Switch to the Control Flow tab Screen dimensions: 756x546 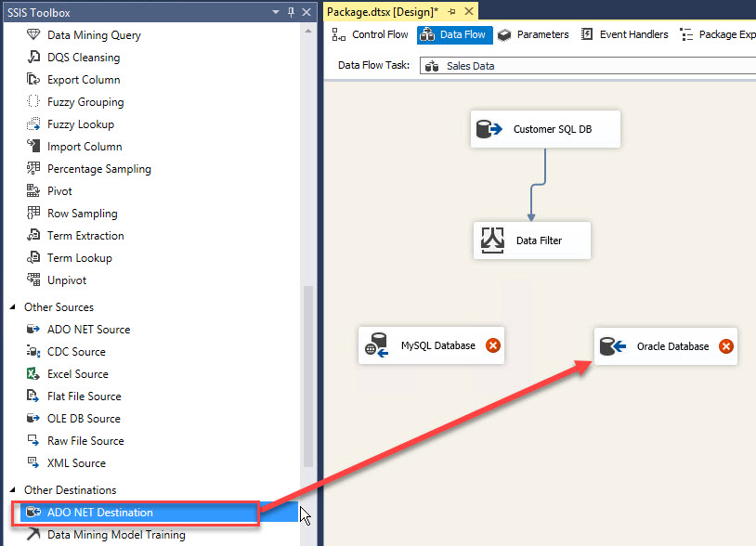pos(371,34)
